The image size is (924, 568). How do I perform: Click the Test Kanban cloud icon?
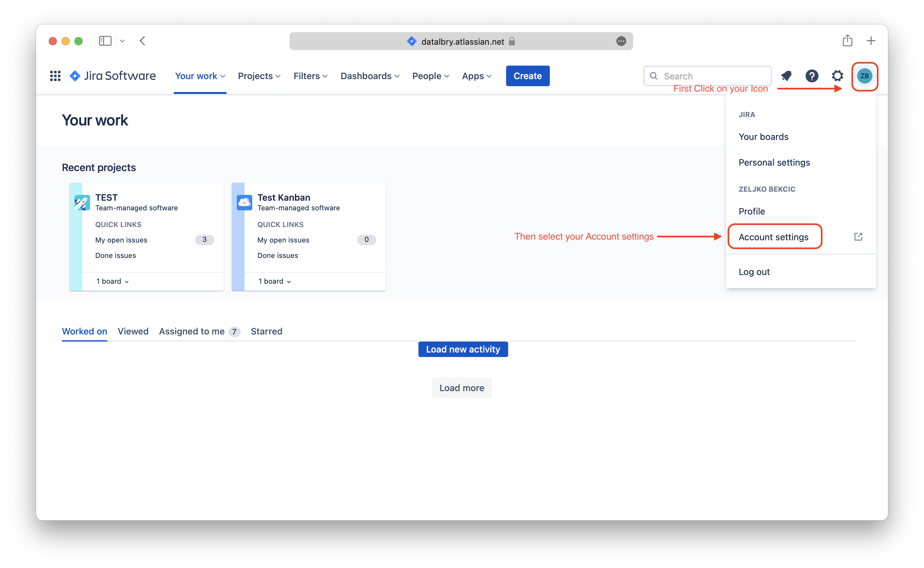[244, 203]
